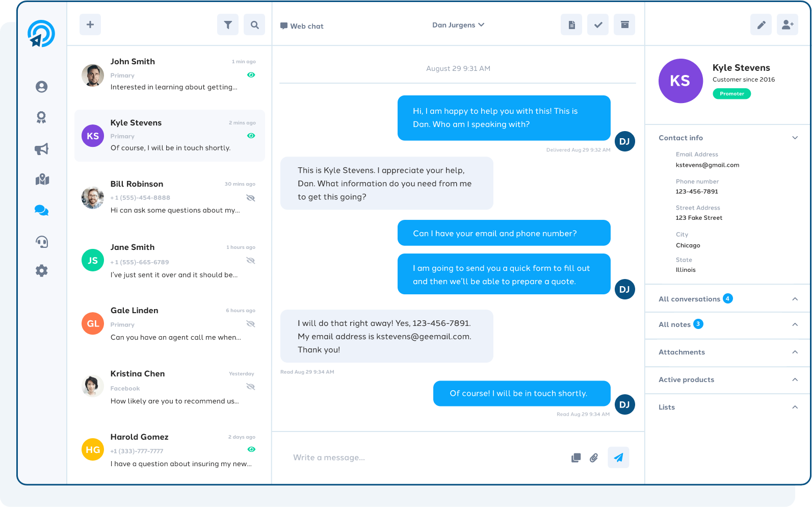This screenshot has height=507, width=812.
Task: Click the paperclip attachment icon
Action: click(594, 458)
